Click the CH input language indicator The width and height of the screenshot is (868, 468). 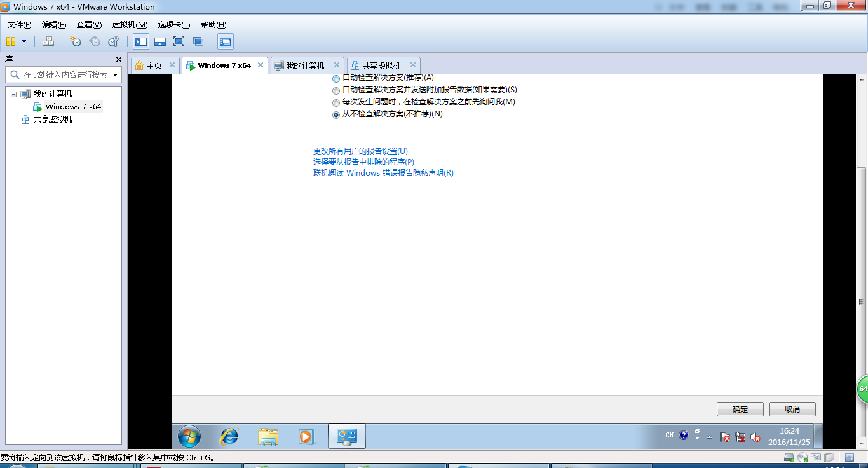pyautogui.click(x=670, y=436)
